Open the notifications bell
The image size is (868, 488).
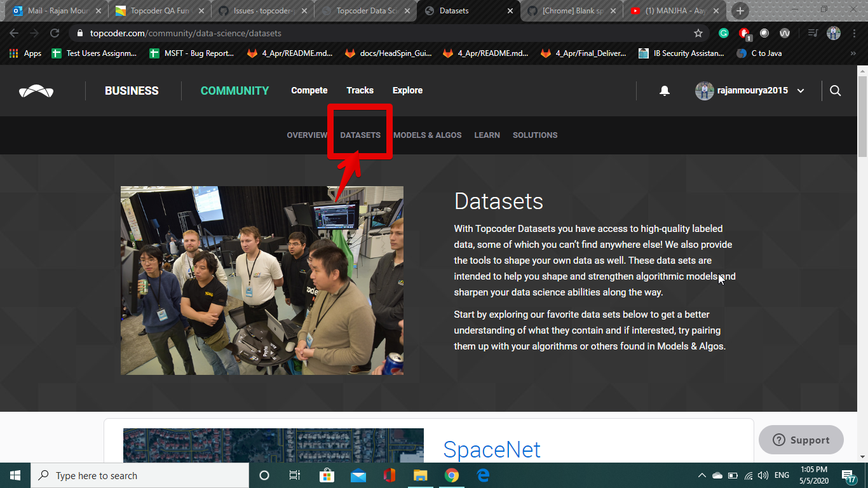pyautogui.click(x=665, y=91)
